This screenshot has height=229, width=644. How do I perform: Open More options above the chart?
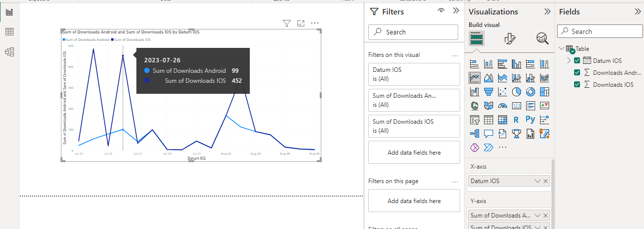point(315,23)
